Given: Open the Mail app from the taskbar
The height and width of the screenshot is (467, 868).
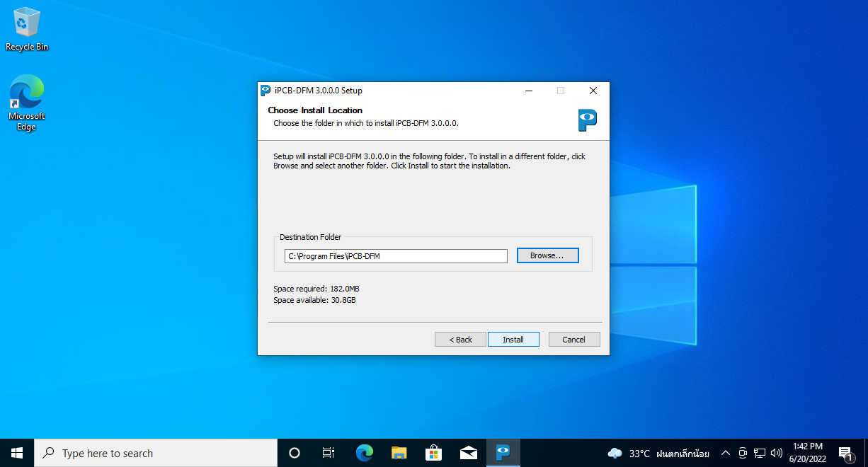Looking at the screenshot, I should click(469, 453).
